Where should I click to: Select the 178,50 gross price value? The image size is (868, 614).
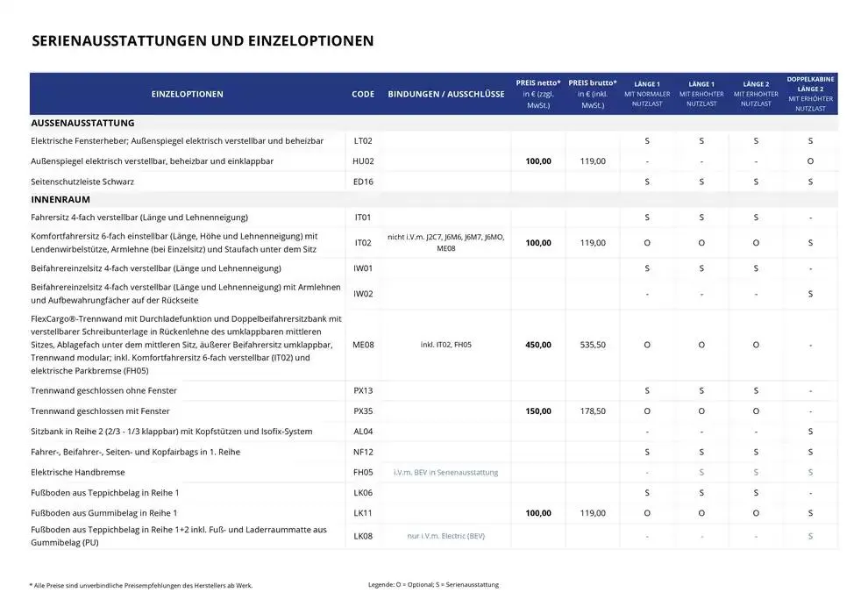pyautogui.click(x=593, y=411)
